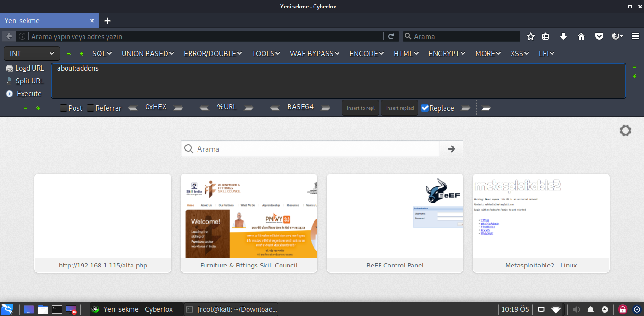This screenshot has width=644, height=316.
Task: Open the downloads arrow icon
Action: point(563,36)
